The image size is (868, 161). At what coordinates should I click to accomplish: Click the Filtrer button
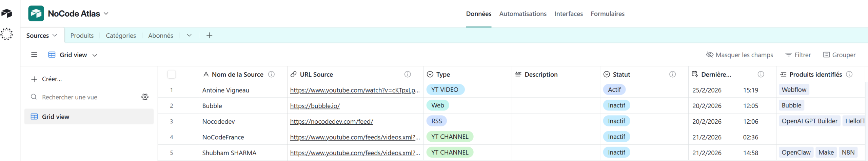tap(798, 55)
